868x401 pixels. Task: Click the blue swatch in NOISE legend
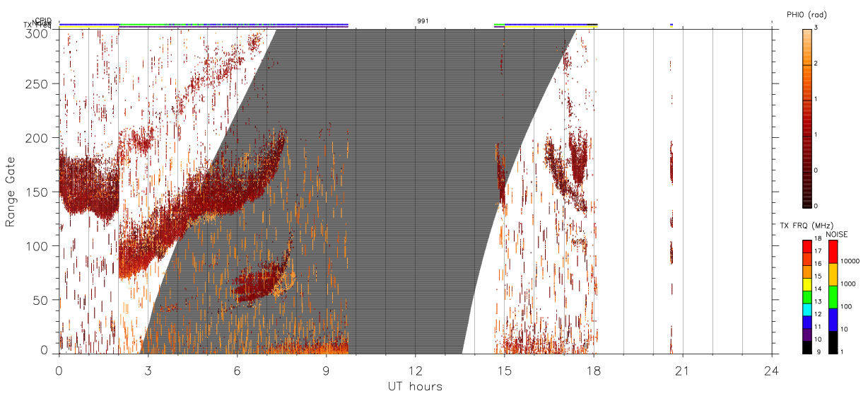[833, 320]
